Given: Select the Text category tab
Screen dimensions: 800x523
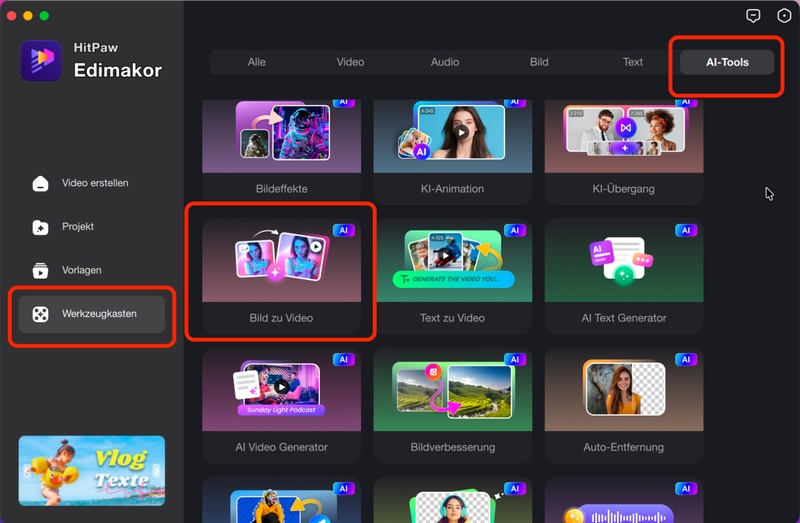Looking at the screenshot, I should tap(633, 62).
